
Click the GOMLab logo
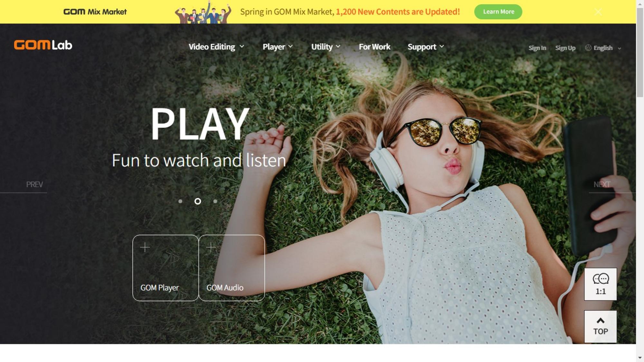43,45
